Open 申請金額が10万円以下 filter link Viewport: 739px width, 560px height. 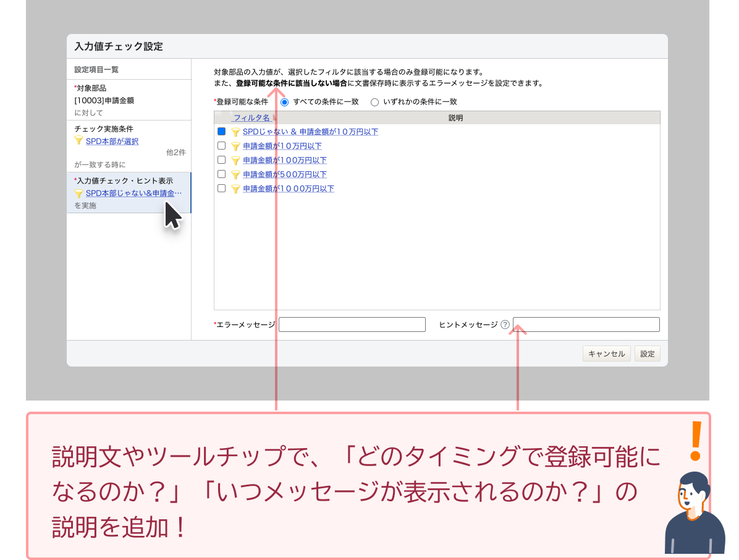pyautogui.click(x=282, y=146)
